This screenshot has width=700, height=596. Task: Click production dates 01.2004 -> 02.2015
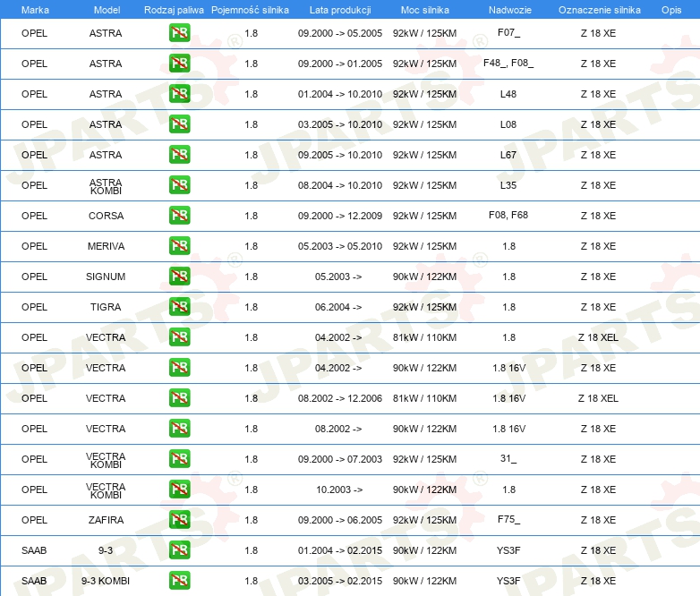tap(340, 550)
